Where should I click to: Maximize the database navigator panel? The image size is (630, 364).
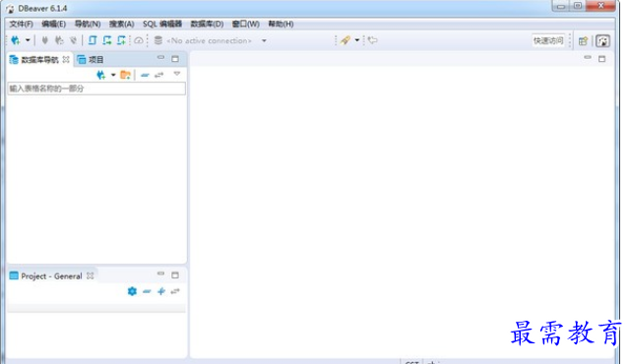175,59
